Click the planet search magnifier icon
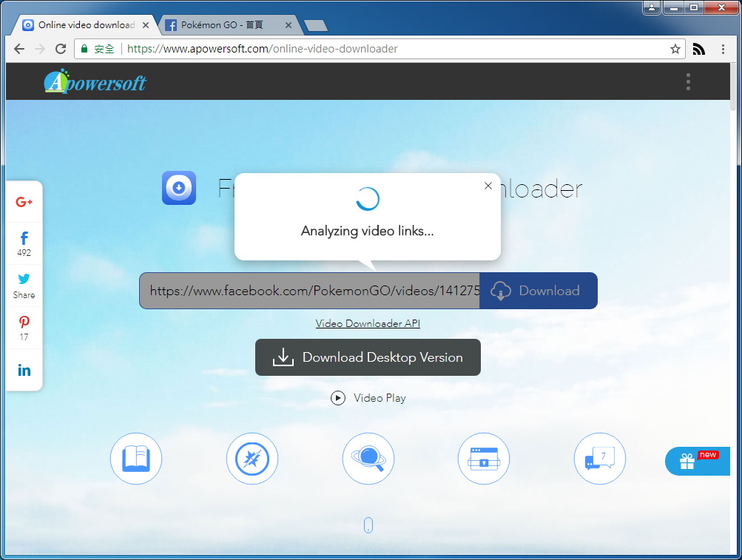Screen dimensions: 742x560 click(368, 459)
